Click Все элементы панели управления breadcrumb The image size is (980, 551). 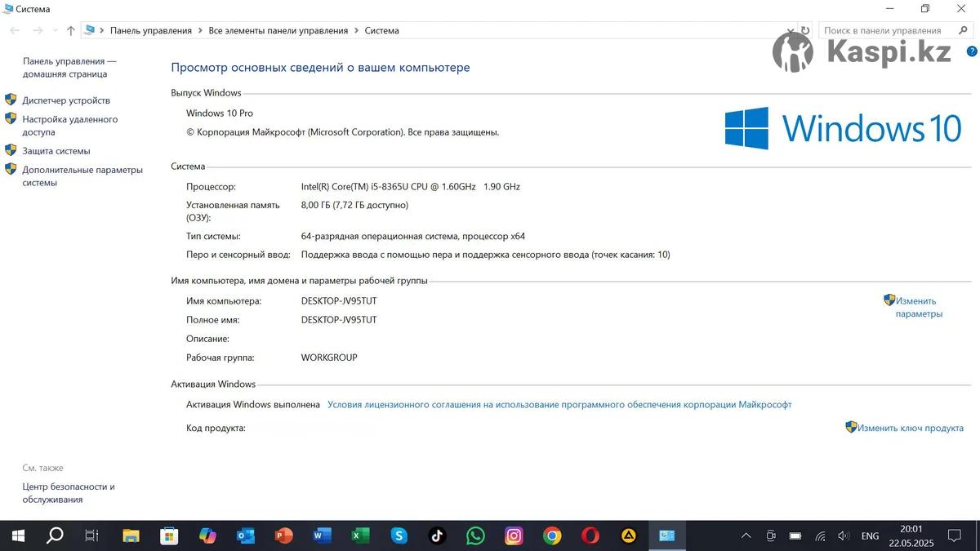pos(278,31)
